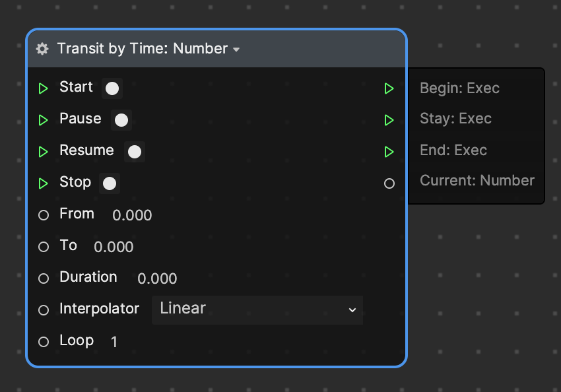Image resolution: width=561 pixels, height=392 pixels.
Task: Click the Duration value field
Action: point(157,278)
